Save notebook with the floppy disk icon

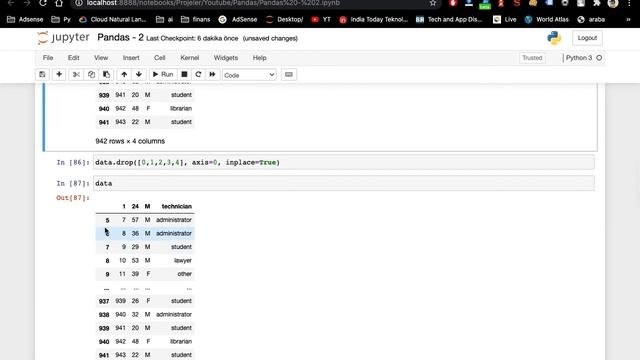[x=42, y=75]
